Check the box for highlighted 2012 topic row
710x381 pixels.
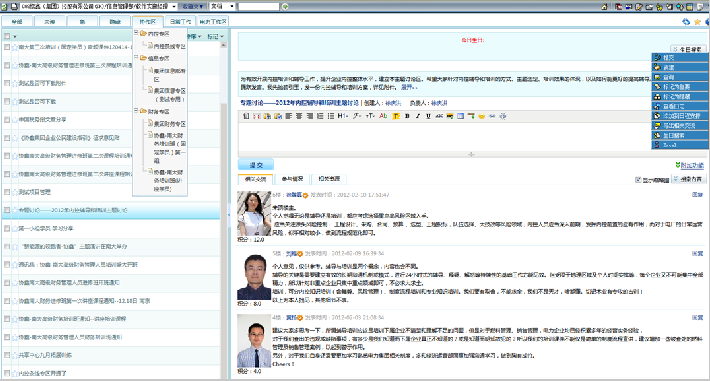pyautogui.click(x=7, y=210)
